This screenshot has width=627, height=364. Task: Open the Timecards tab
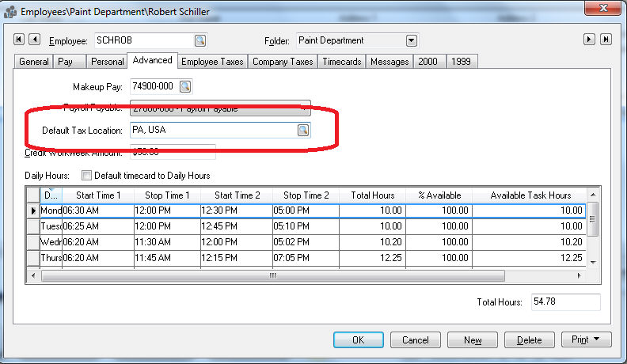point(341,62)
